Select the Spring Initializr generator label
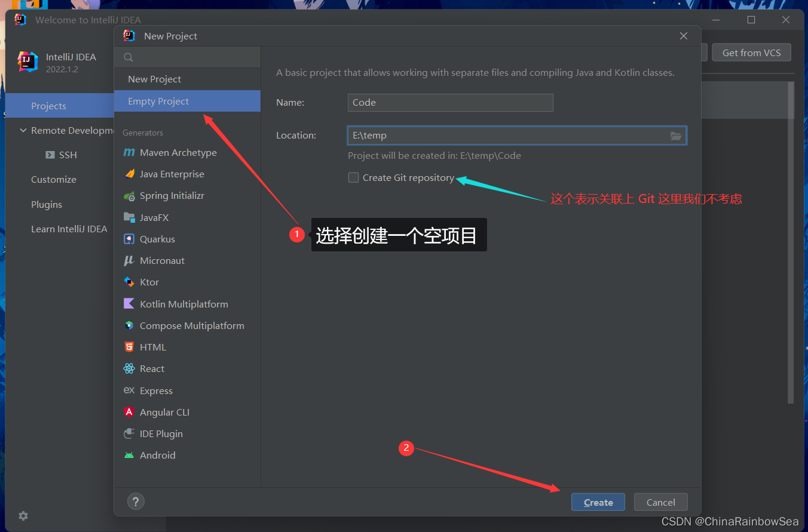This screenshot has height=532, width=808. (x=172, y=196)
